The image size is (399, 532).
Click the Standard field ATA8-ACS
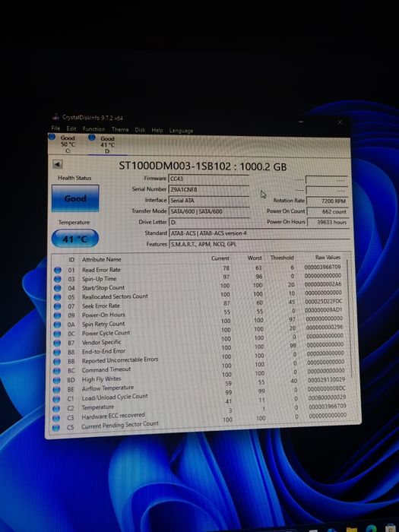(x=259, y=233)
